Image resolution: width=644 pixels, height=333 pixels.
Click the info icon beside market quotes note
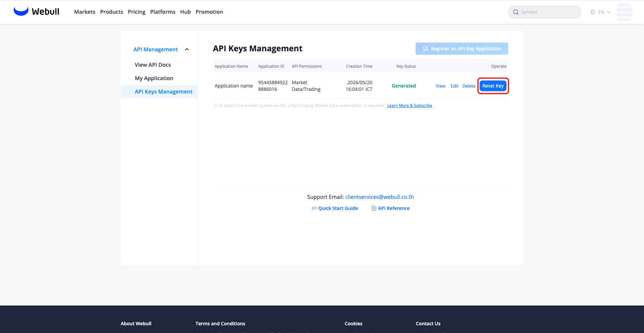tap(215, 106)
